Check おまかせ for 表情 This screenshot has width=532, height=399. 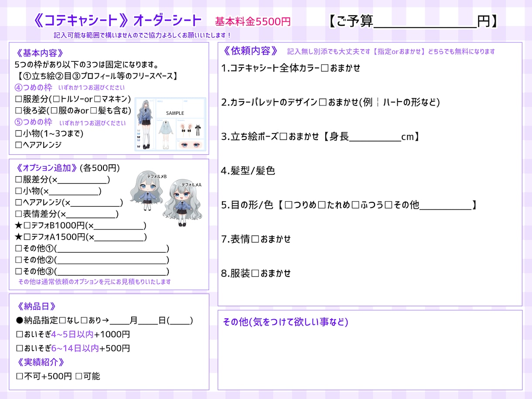pyautogui.click(x=256, y=239)
